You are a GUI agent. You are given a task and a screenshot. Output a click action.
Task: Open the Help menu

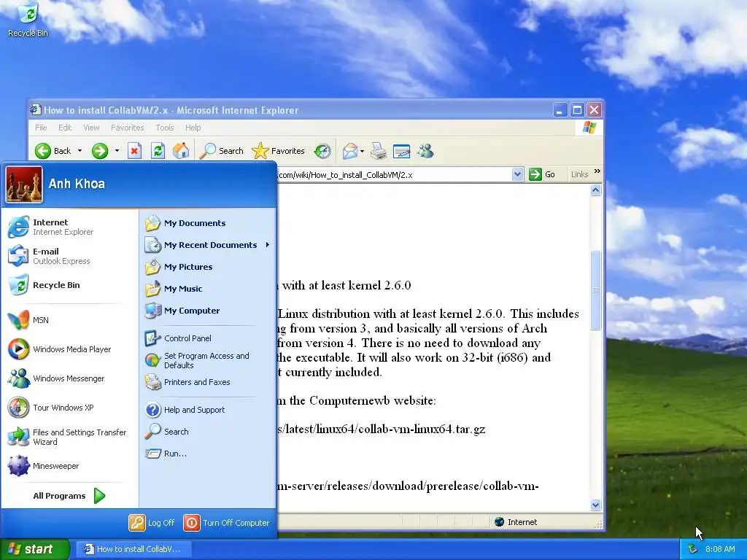pyautogui.click(x=193, y=128)
